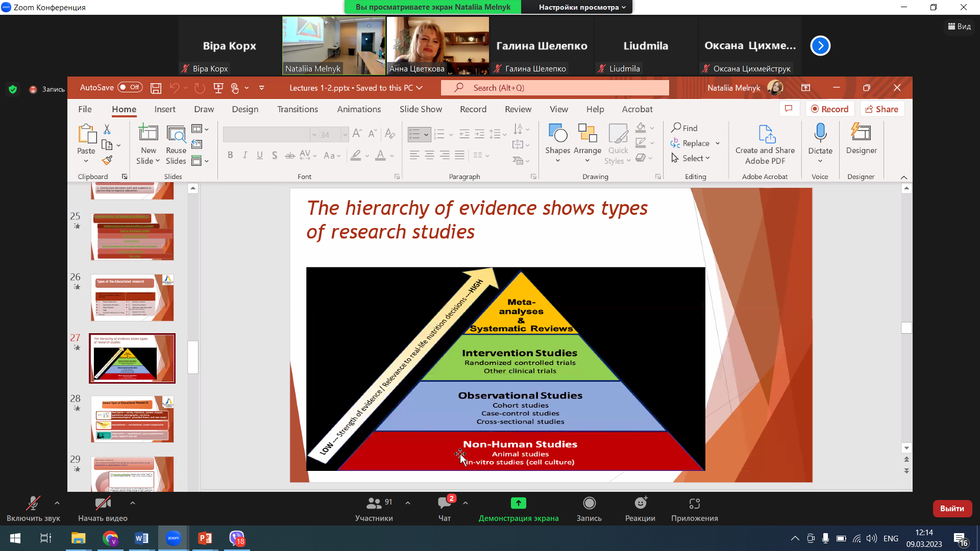Click the Cut scissors icon
Screen dimensions: 980x551
tap(107, 129)
